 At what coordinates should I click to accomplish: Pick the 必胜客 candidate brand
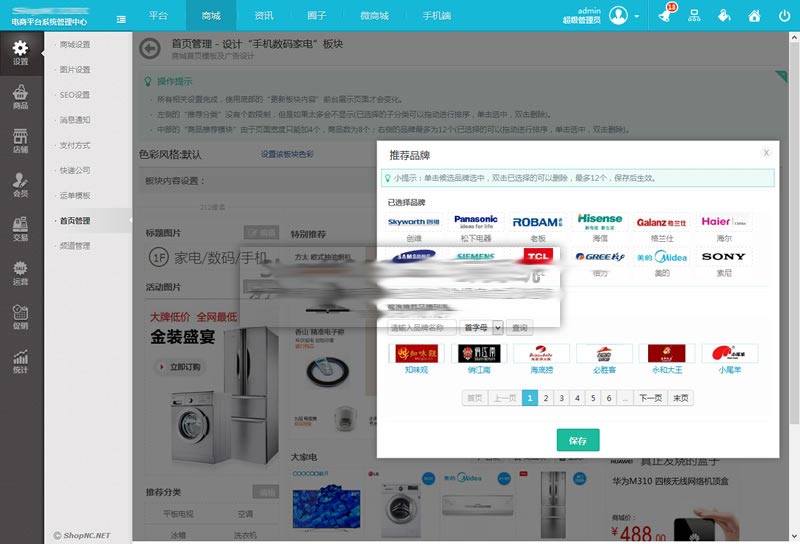click(604, 359)
